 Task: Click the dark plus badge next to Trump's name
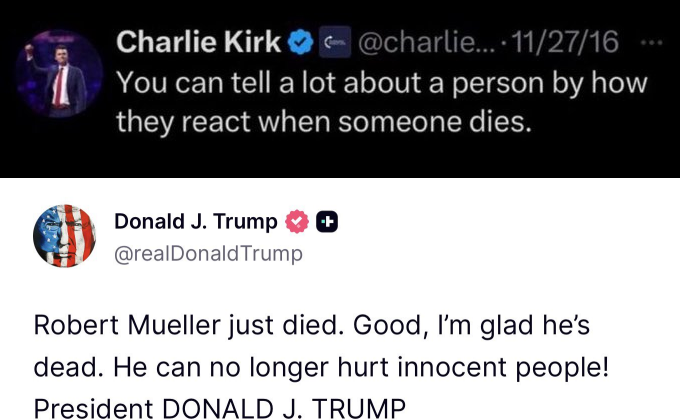327,222
